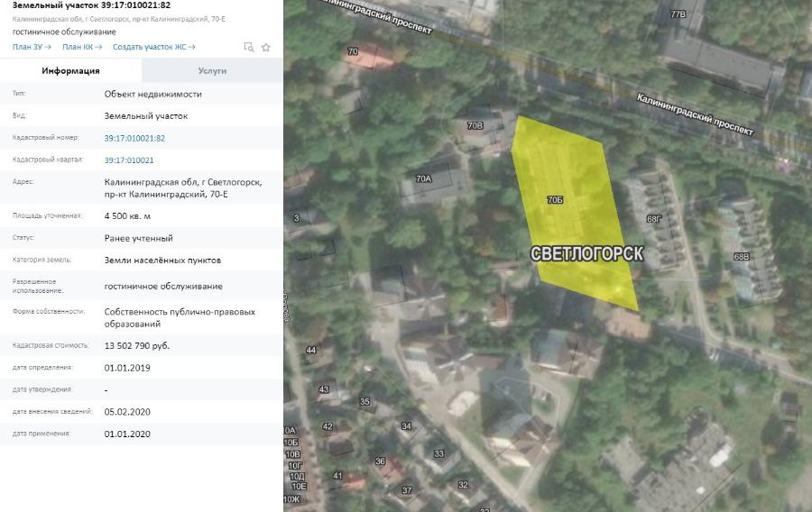812x512 pixels.
Task: Open the План КК link
Action: tap(82, 47)
